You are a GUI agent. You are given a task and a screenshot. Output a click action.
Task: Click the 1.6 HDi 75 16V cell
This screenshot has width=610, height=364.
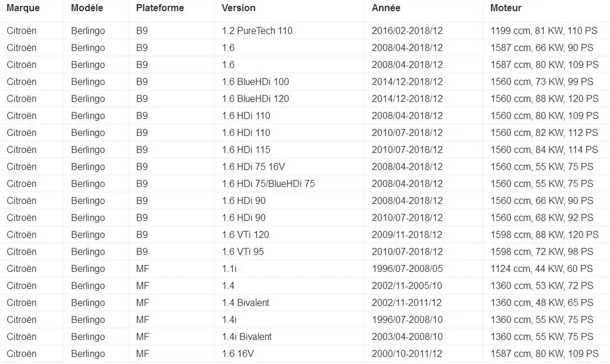289,167
